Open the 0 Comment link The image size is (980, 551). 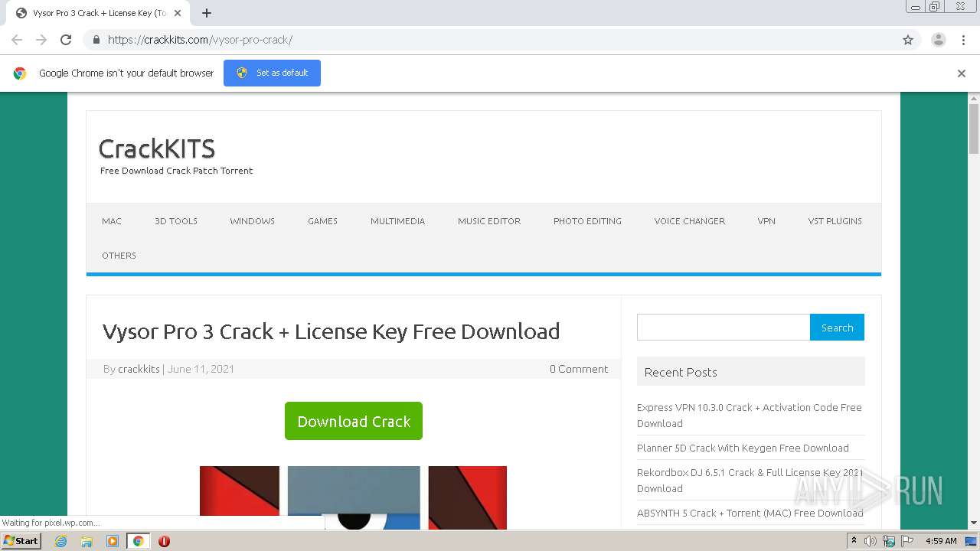pos(579,369)
